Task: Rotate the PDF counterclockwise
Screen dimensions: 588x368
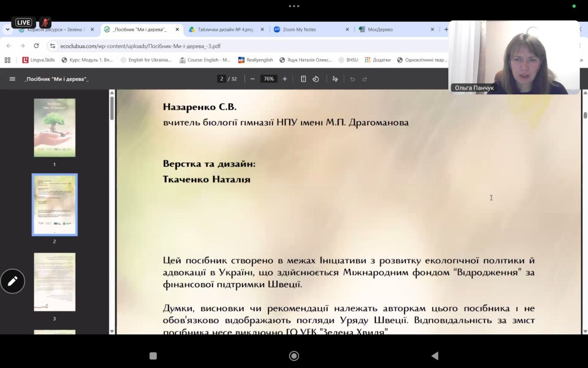Action: coord(316,79)
